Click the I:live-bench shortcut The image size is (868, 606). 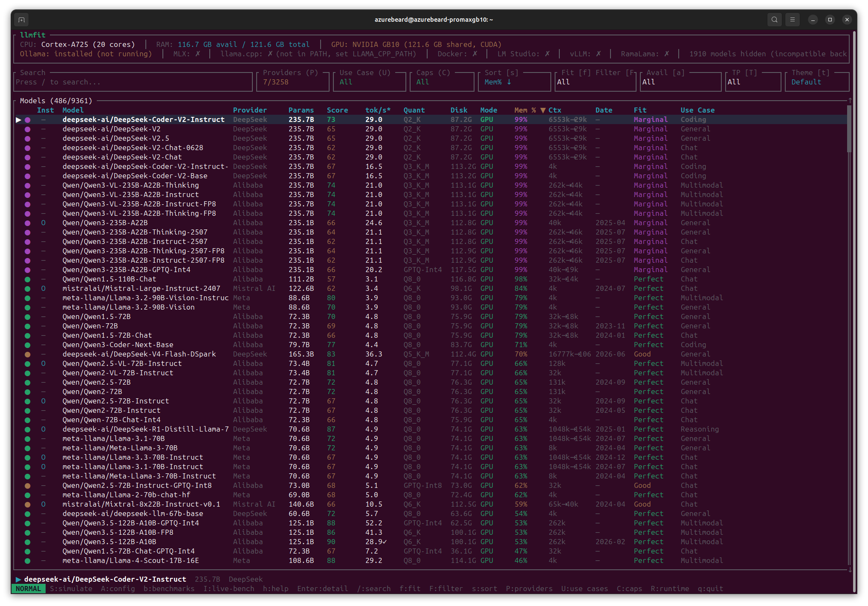tap(229, 589)
